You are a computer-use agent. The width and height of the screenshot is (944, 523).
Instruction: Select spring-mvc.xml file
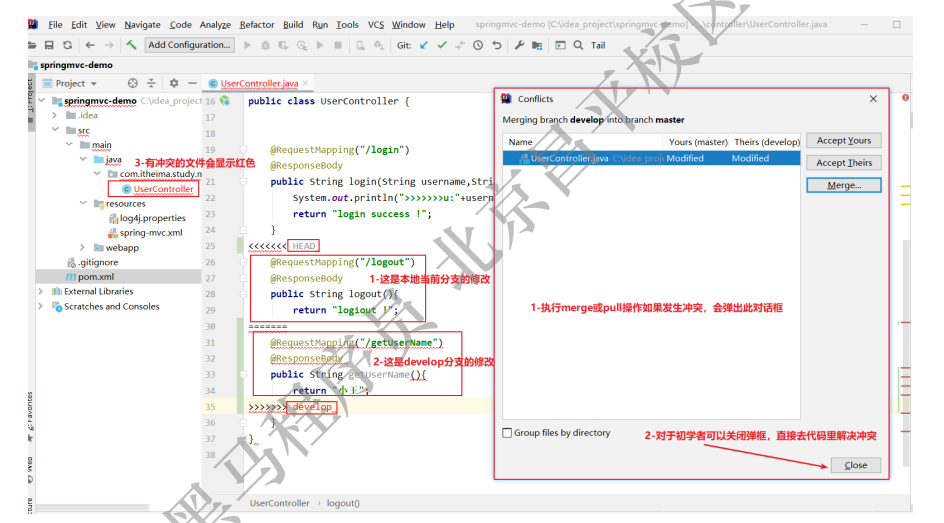(x=151, y=232)
